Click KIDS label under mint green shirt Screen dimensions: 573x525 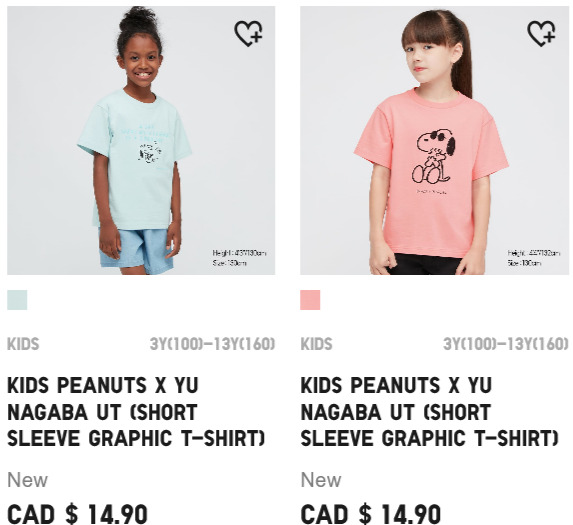[x=23, y=344]
